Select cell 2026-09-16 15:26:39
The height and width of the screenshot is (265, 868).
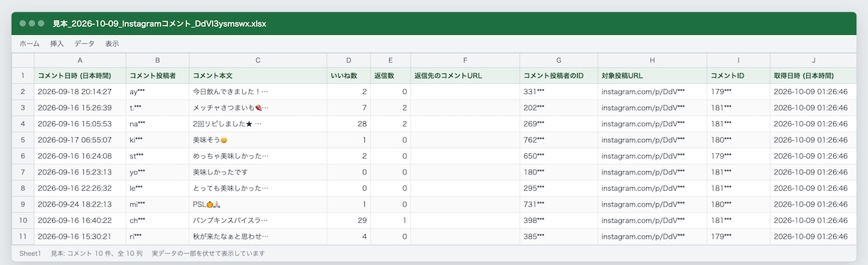point(80,108)
